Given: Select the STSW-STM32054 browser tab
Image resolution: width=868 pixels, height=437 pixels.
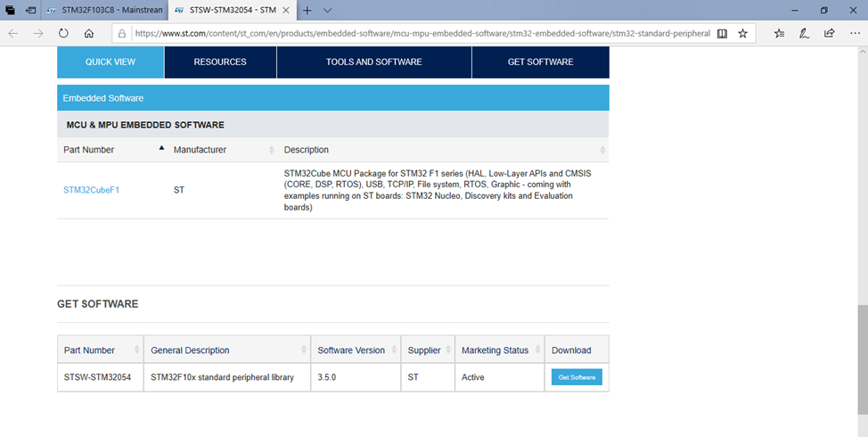Looking at the screenshot, I should point(232,10).
